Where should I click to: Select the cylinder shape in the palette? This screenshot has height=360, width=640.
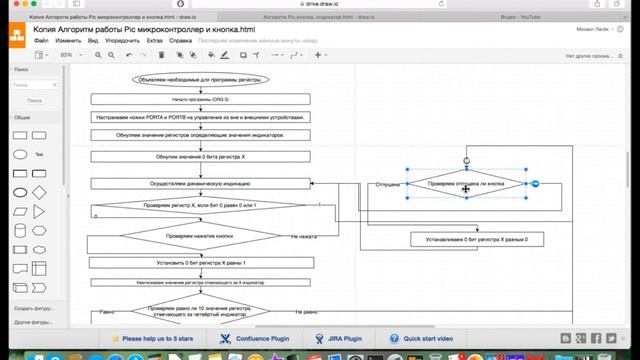[x=20, y=231]
